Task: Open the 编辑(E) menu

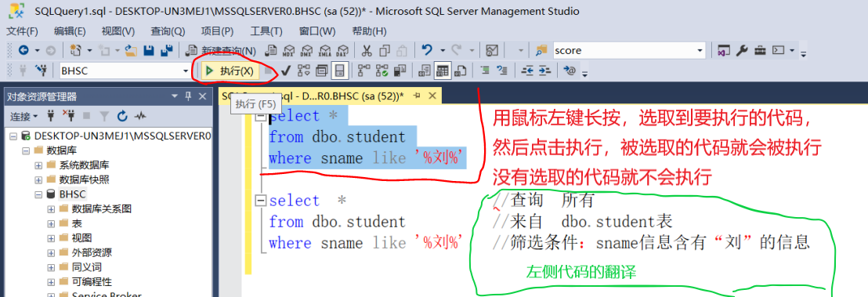Action: 69,31
